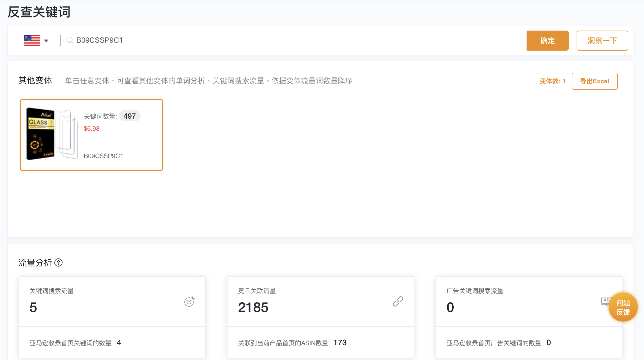This screenshot has height=360, width=644.
Task: Click the 洞察一下 button
Action: (602, 41)
